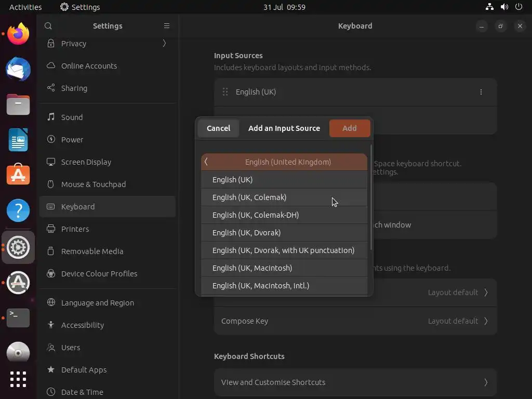Launch Thunderbird mail from the dock

click(x=18, y=70)
